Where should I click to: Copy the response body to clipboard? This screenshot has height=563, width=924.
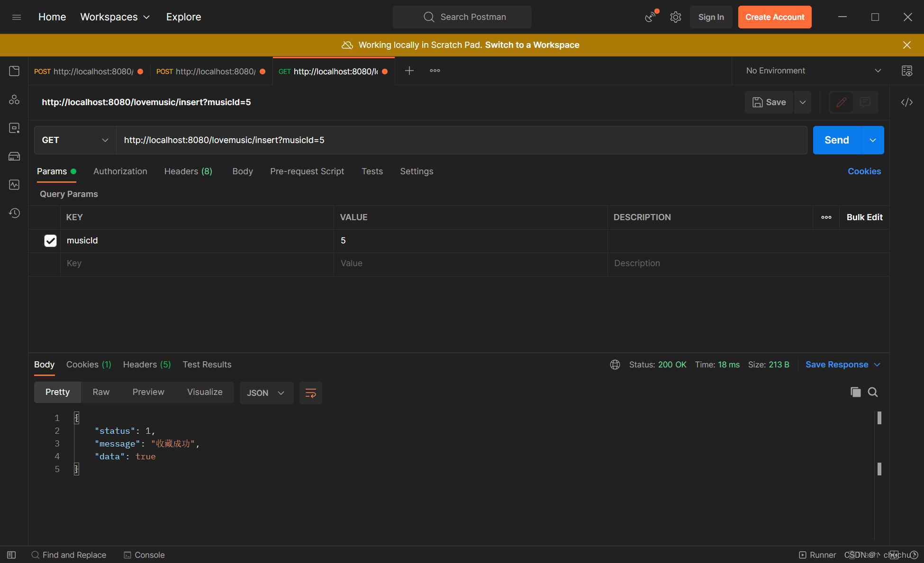click(855, 392)
